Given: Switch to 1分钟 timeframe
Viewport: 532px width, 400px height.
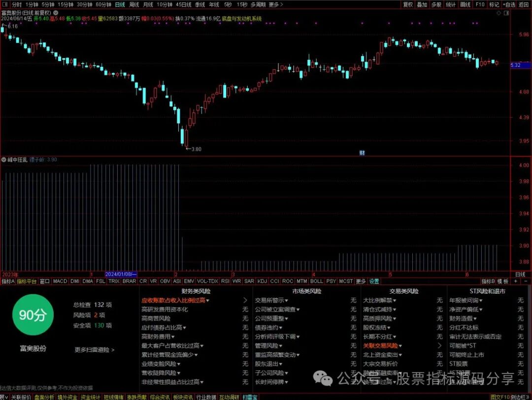Looking at the screenshot, I should tap(32, 4).
